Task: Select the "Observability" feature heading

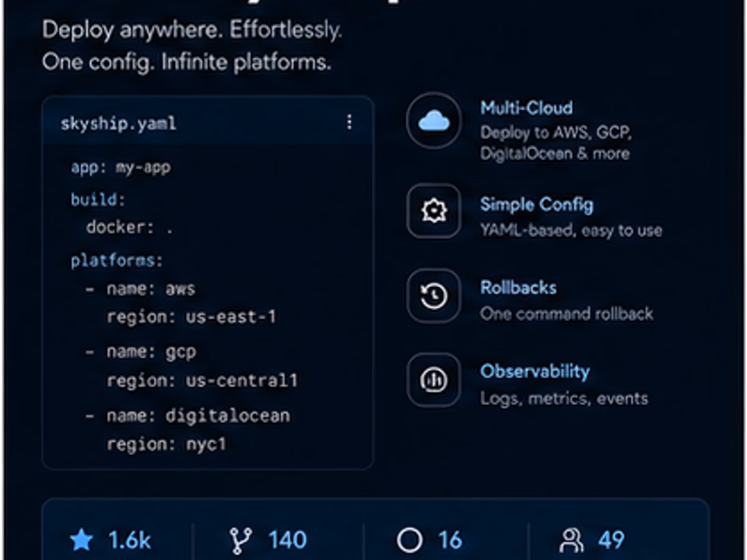Action: coord(535,372)
